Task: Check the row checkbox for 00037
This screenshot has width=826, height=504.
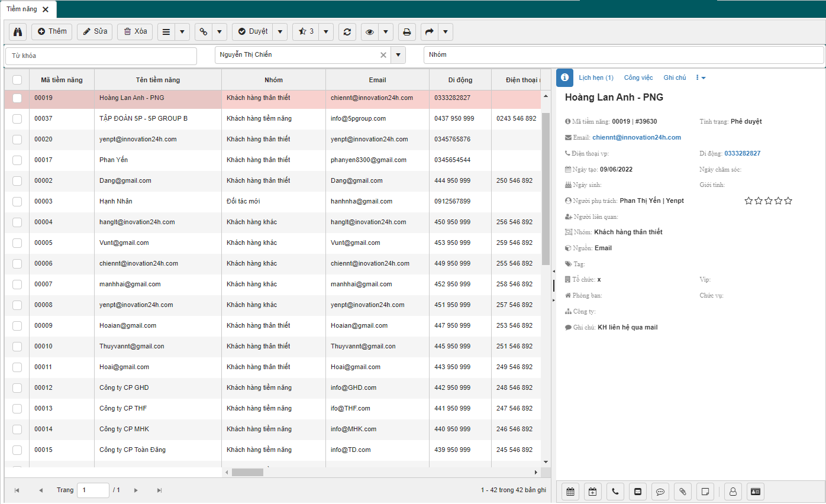Action: 17,119
